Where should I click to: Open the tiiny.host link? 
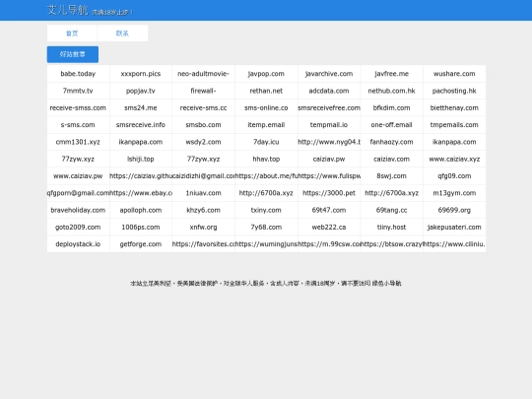click(x=391, y=227)
